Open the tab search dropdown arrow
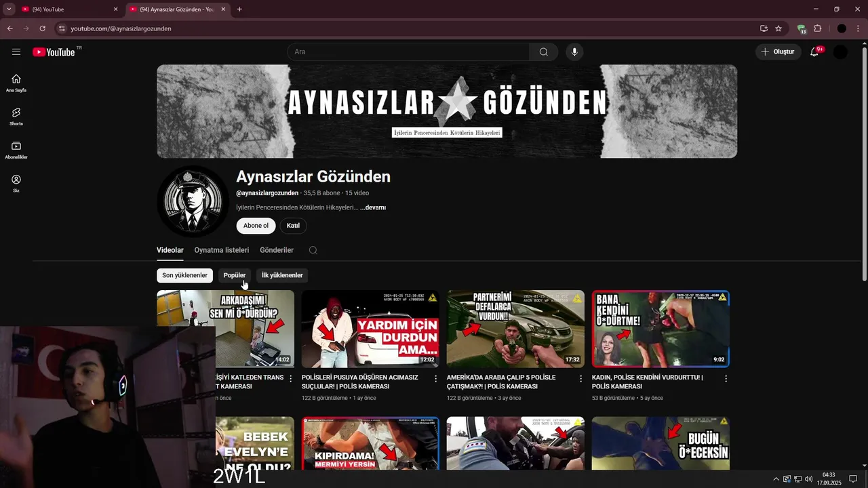The image size is (868, 488). (9, 9)
